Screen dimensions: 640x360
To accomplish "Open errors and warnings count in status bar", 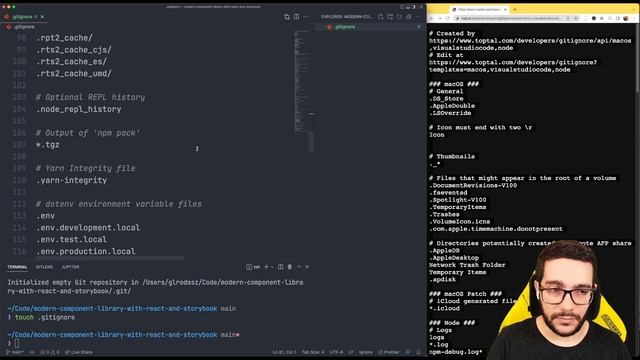I will tap(49, 352).
